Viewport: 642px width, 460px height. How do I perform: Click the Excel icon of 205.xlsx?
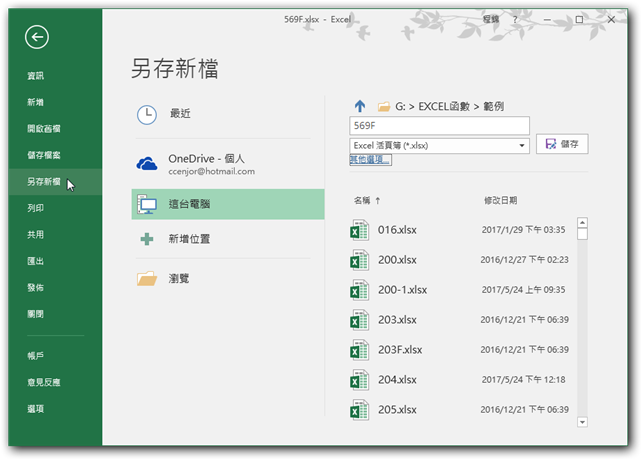click(x=359, y=410)
